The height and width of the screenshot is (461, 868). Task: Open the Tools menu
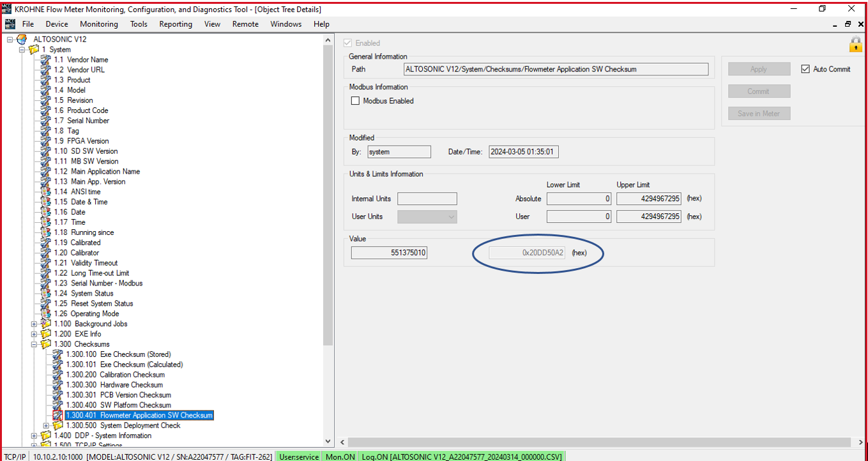[139, 24]
